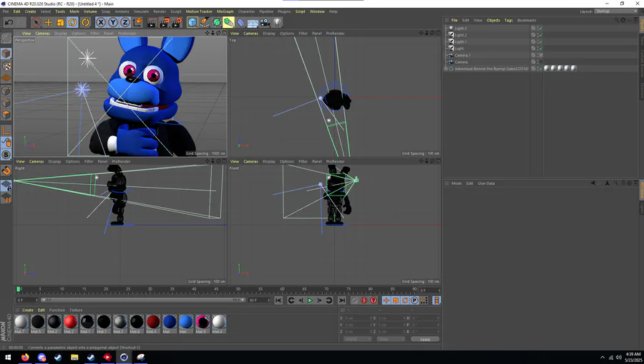Image resolution: width=644 pixels, height=364 pixels.
Task: Open the Script menu
Action: 301,11
